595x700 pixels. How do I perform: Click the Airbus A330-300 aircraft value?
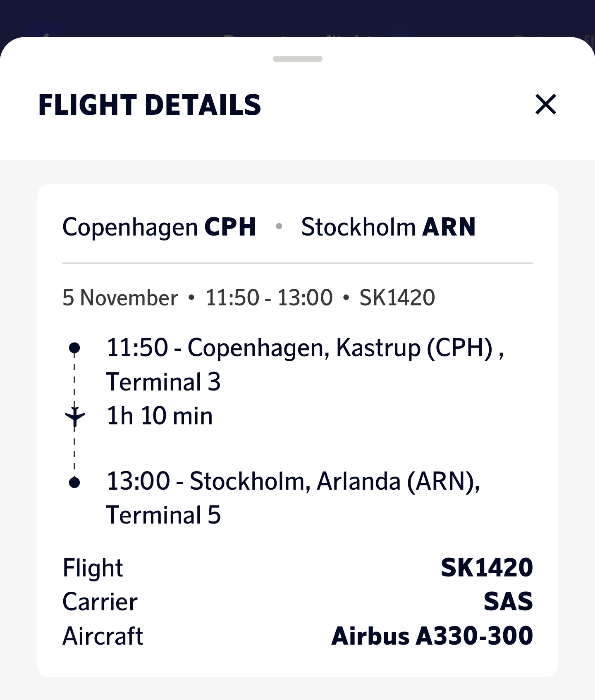point(432,636)
